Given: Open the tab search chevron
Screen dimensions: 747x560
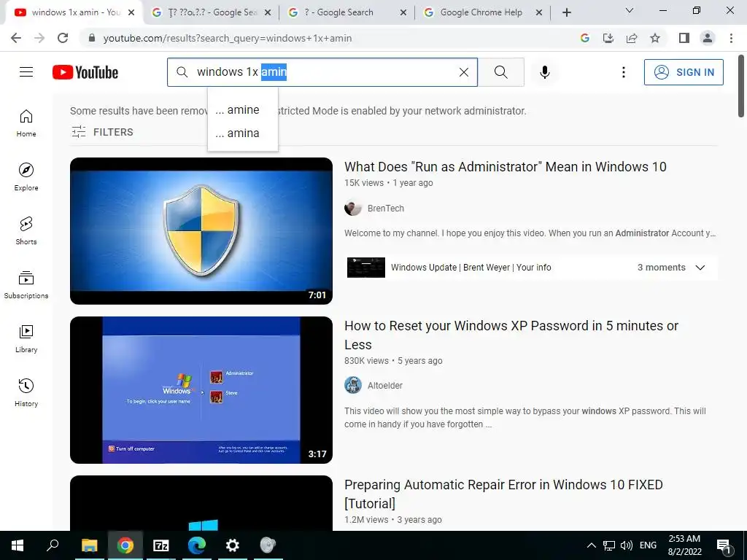Looking at the screenshot, I should 630,10.
